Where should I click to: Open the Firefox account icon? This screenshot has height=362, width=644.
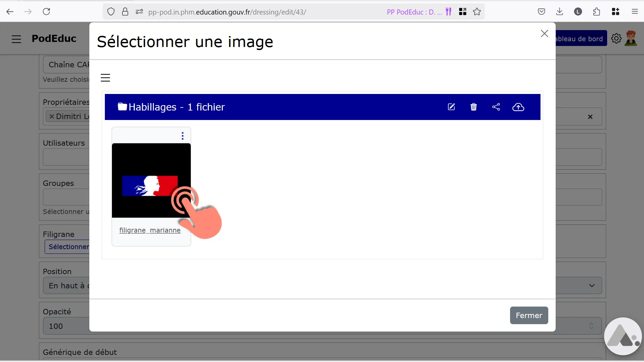click(x=578, y=12)
